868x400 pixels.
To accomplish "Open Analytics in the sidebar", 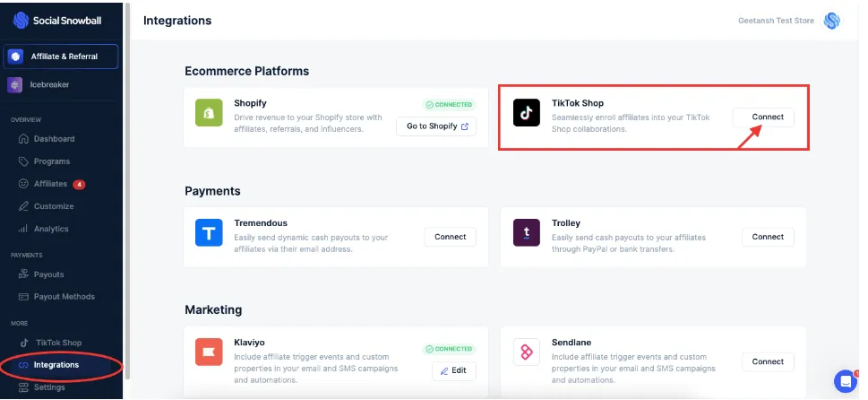I will point(51,229).
